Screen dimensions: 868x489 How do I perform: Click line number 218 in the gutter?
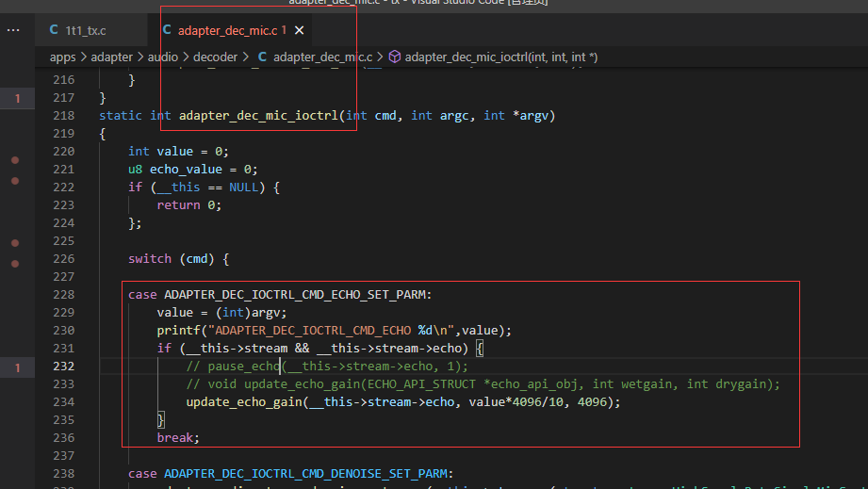point(64,116)
